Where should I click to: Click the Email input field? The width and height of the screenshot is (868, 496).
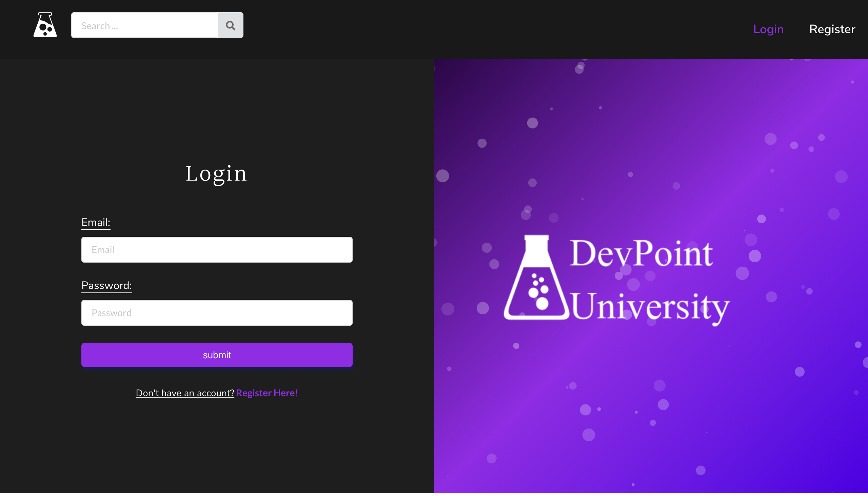217,250
